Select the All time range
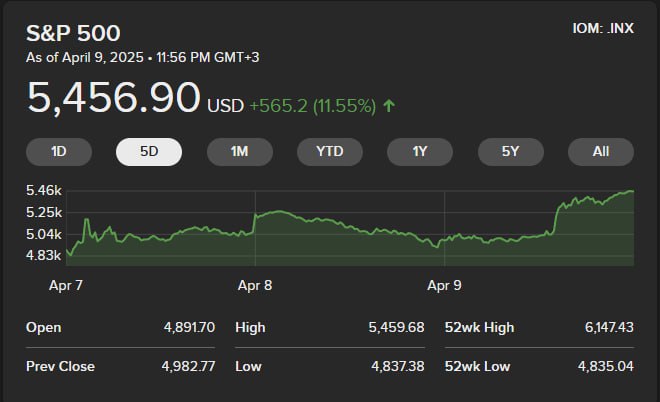Viewport: 660px width, 402px height. click(601, 151)
